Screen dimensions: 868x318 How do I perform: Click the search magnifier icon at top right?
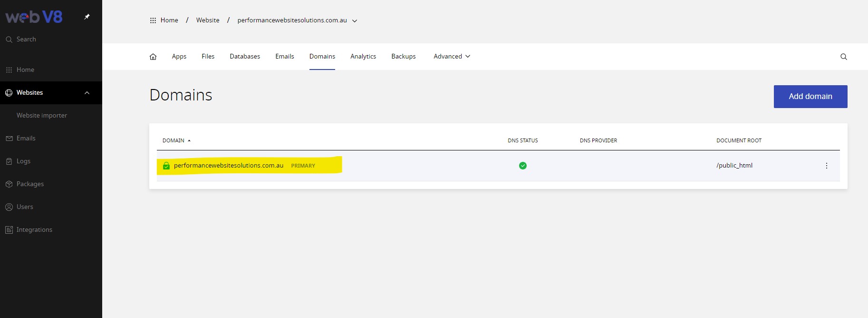point(843,57)
